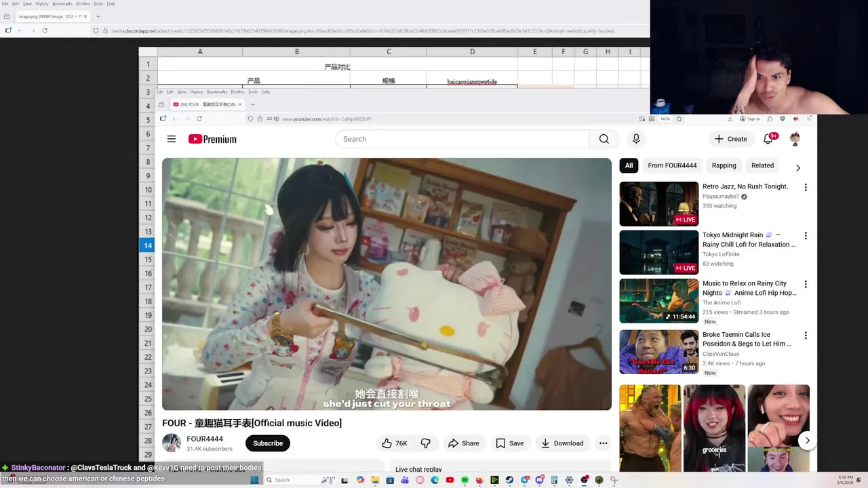Open the YouTube hamburger guide menu
Image resolution: width=868 pixels, height=488 pixels.
point(172,139)
